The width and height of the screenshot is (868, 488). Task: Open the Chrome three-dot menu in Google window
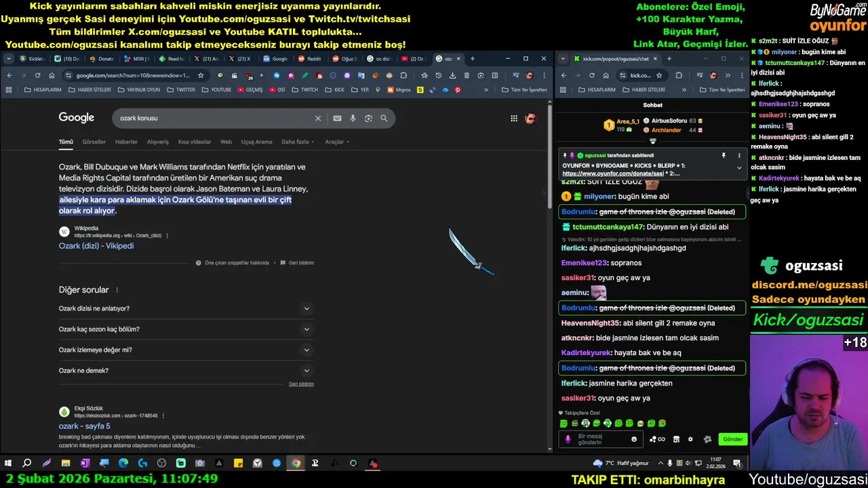544,75
